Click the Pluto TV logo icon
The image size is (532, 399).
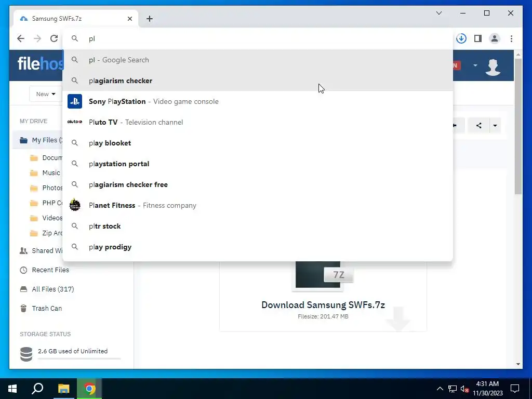(x=75, y=122)
